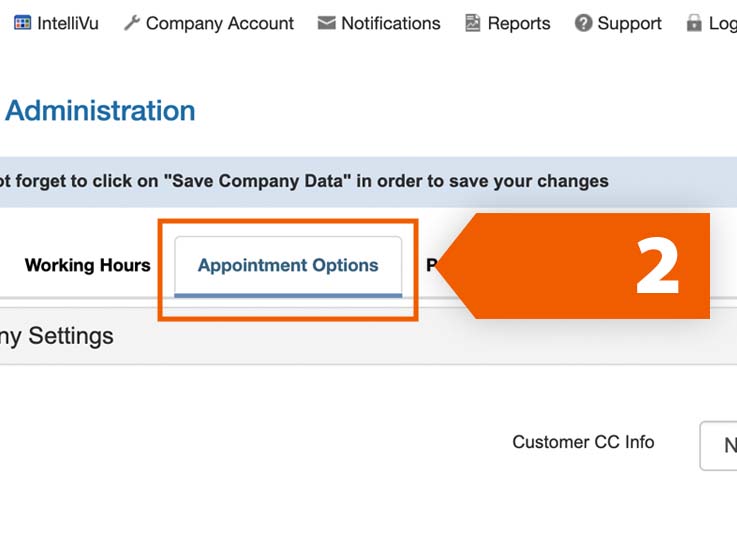The height and width of the screenshot is (538, 737).
Task: Click the Company Account wrench icon
Action: (x=131, y=23)
